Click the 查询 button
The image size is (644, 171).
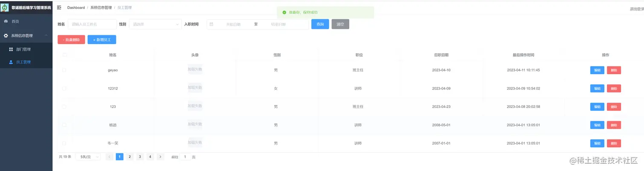tap(320, 24)
